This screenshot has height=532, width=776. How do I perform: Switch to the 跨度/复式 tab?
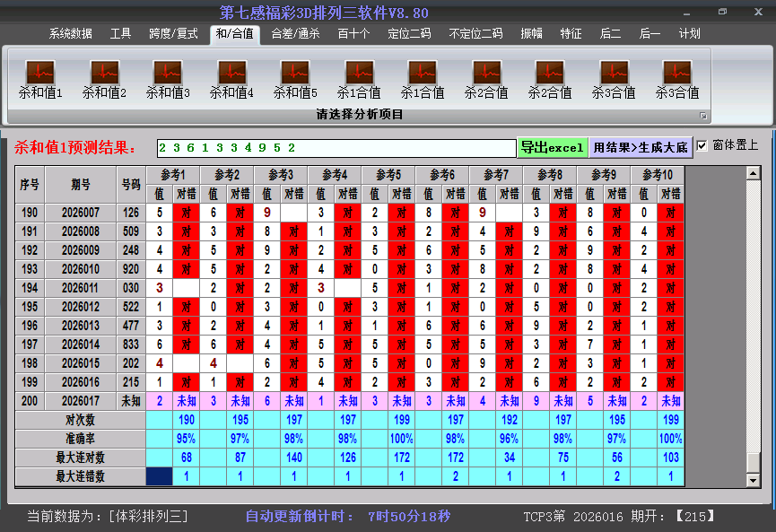coord(173,34)
